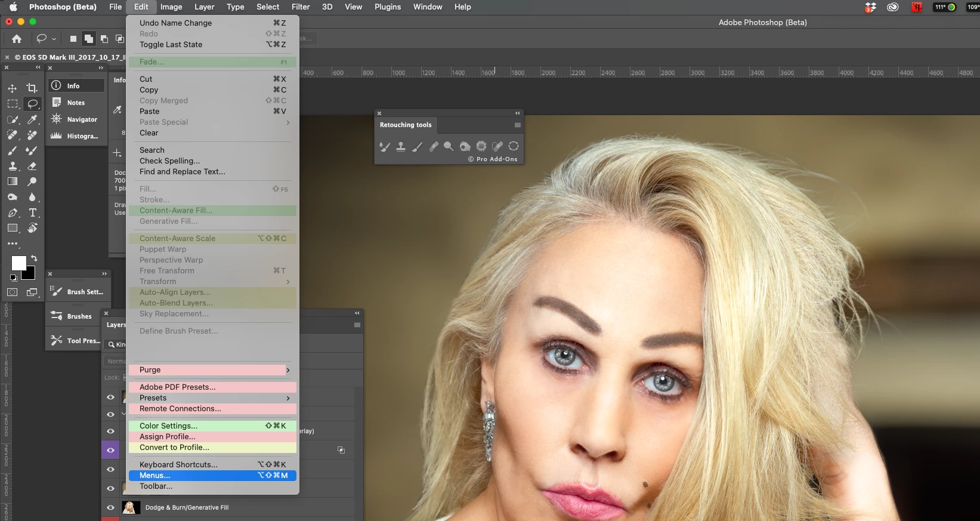Expand the Purge submenu
This screenshot has height=521, width=980.
coord(212,370)
